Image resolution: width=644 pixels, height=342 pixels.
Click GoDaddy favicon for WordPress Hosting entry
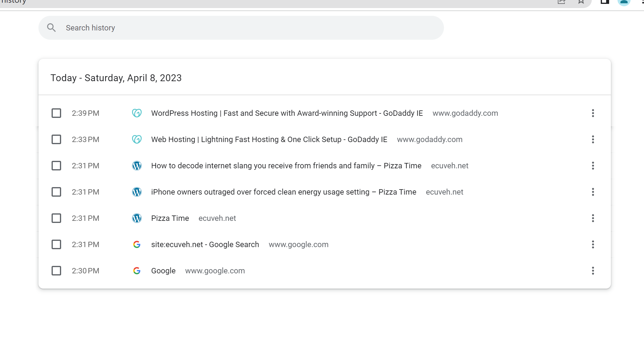(x=137, y=113)
